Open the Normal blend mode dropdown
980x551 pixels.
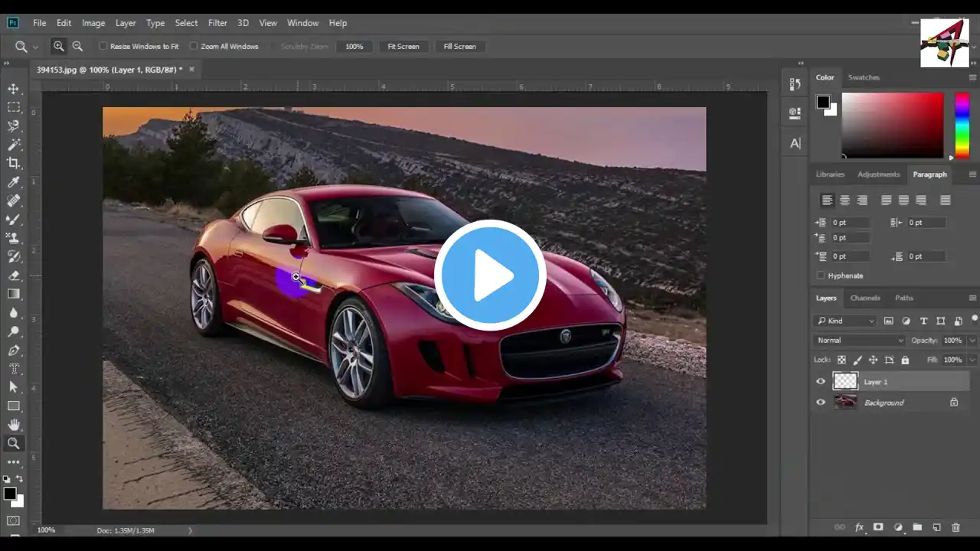coord(859,341)
